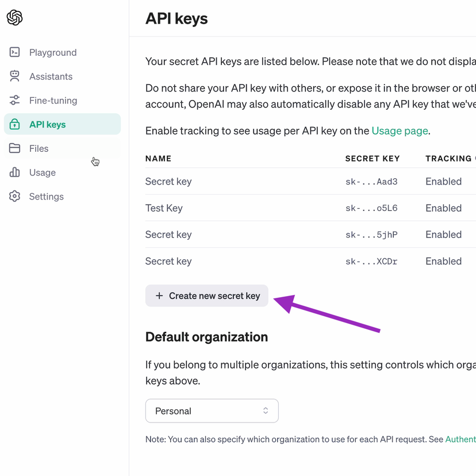The width and height of the screenshot is (476, 476).
Task: Open the Playground from the sidebar
Action: tap(53, 52)
